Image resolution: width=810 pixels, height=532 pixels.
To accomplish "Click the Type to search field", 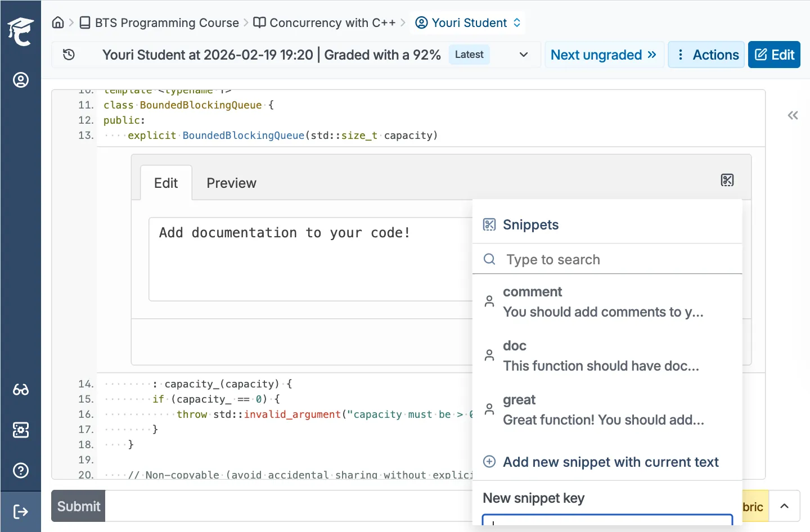I will click(607, 259).
